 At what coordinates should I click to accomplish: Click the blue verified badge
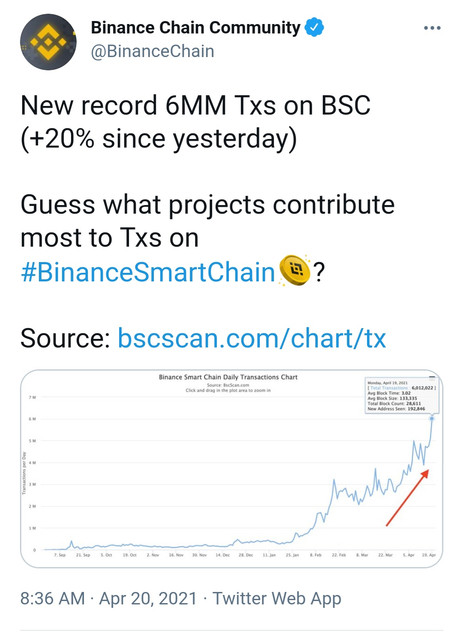click(x=314, y=27)
